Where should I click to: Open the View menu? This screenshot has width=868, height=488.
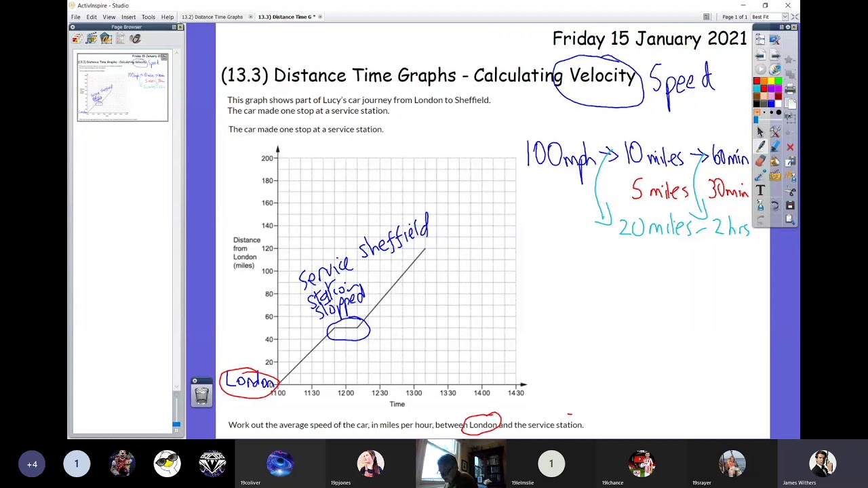(x=109, y=17)
